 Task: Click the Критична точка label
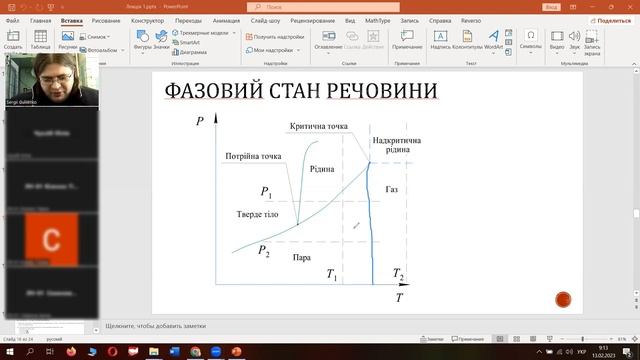point(319,126)
